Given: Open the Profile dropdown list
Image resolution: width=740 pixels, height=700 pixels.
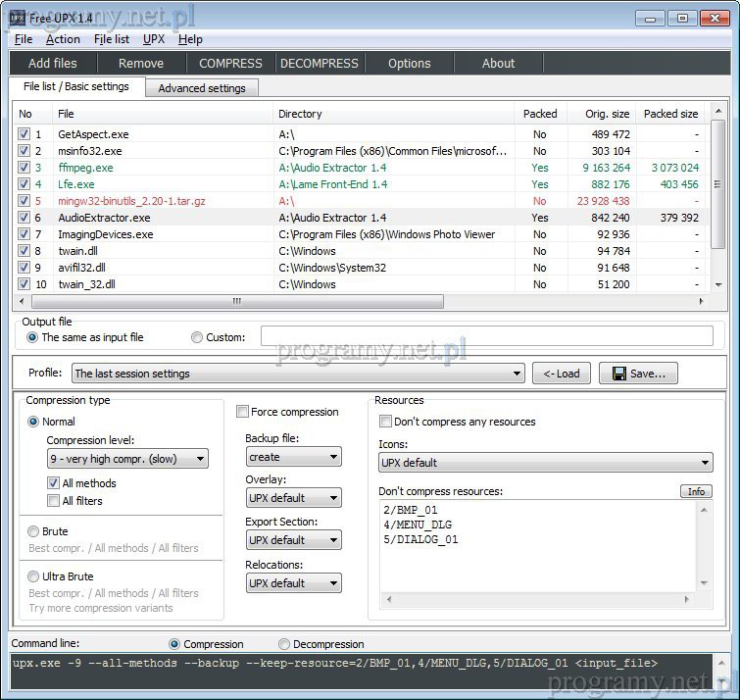Looking at the screenshot, I should [x=299, y=374].
